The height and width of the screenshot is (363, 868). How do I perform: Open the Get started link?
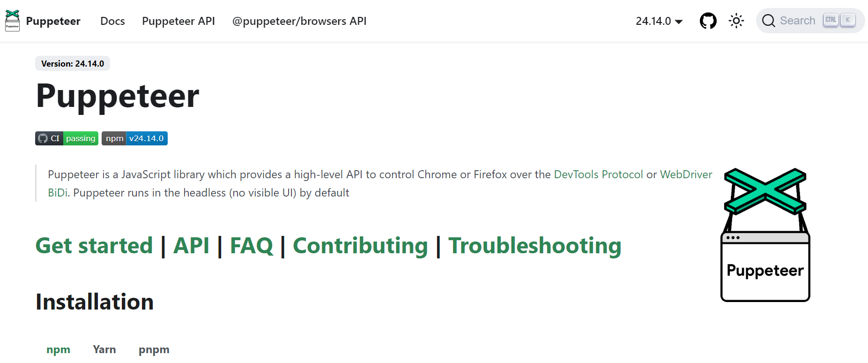click(x=94, y=246)
